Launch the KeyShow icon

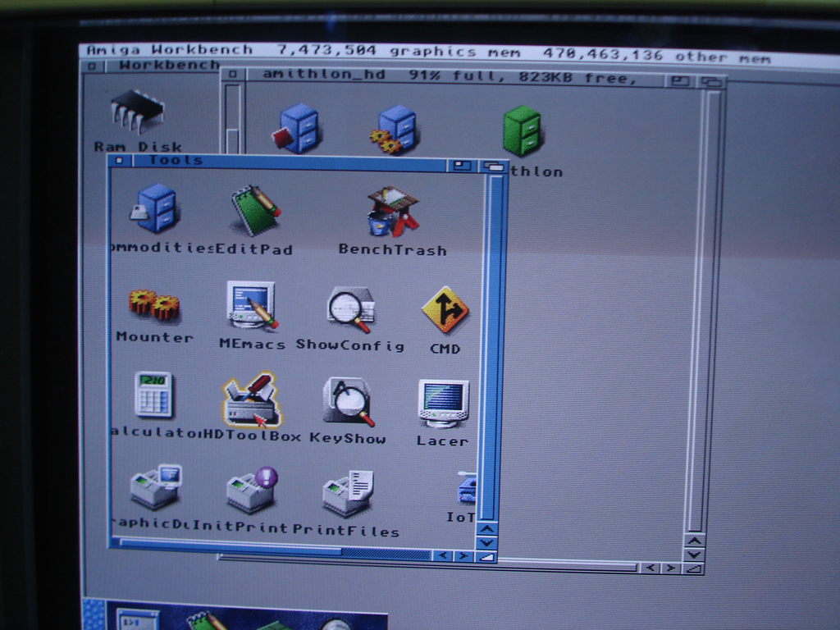coord(348,402)
